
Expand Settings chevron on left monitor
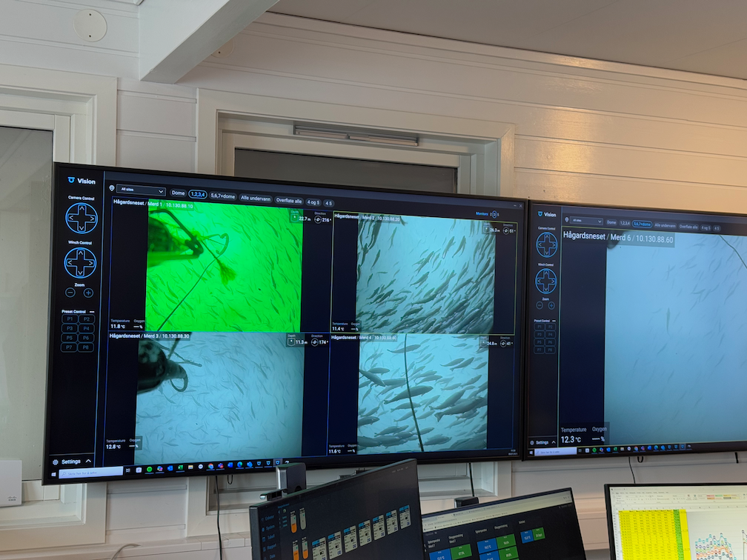[x=88, y=461]
